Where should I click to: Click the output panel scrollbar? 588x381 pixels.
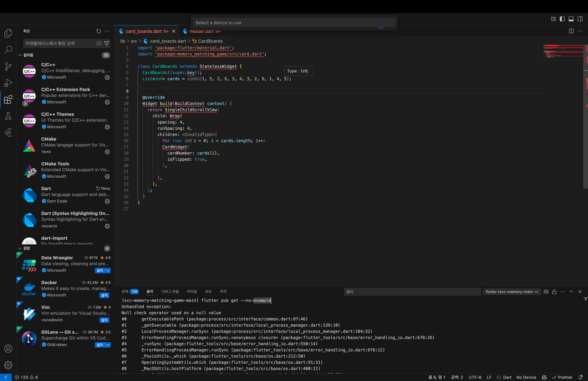586,299
